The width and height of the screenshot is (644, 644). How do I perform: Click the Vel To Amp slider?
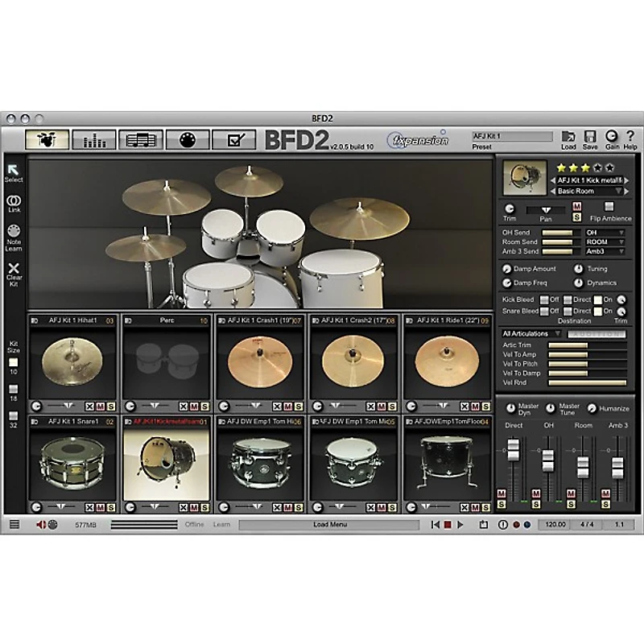tap(588, 354)
